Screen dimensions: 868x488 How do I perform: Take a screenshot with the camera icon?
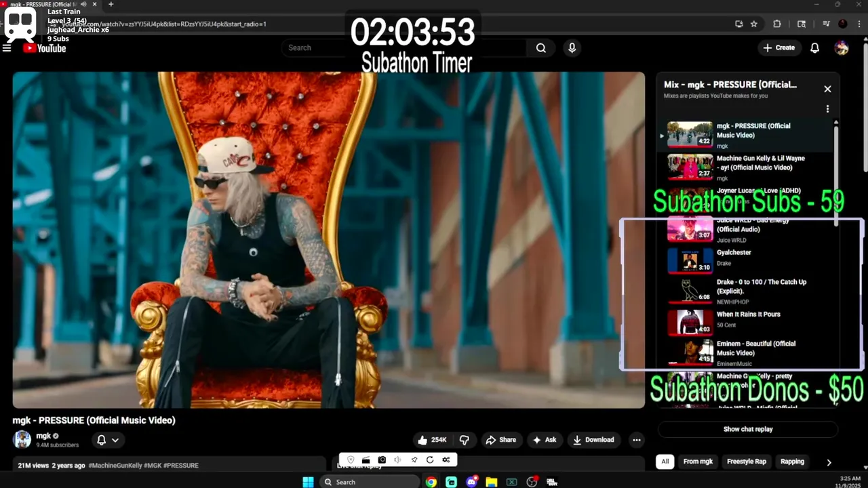(x=382, y=460)
